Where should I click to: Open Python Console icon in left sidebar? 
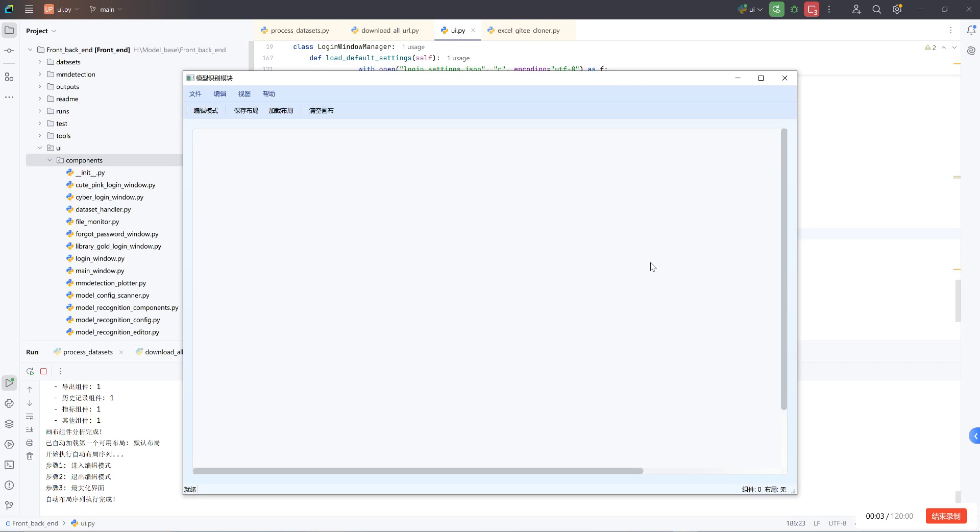tap(9, 403)
